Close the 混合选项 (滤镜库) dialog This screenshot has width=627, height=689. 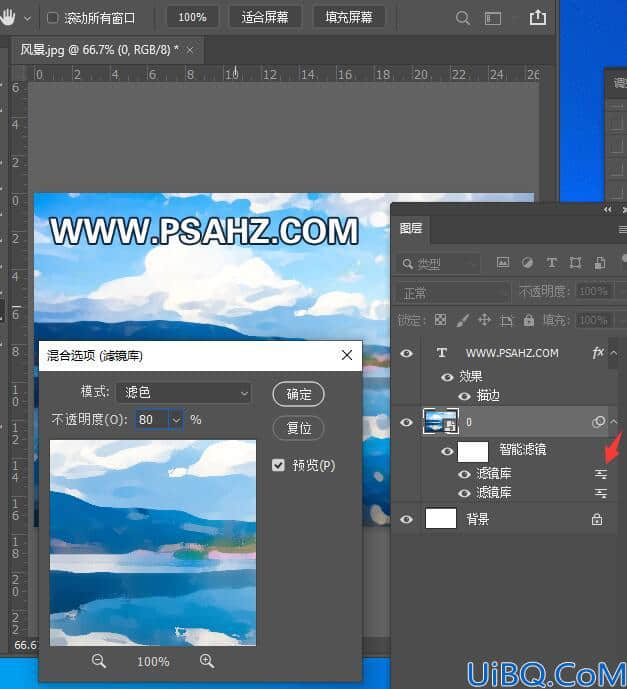(x=347, y=355)
